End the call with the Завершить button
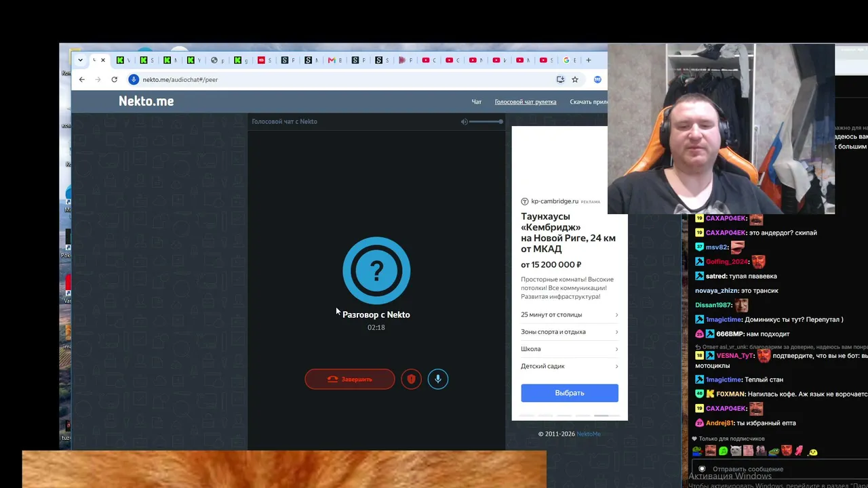The height and width of the screenshot is (488, 868). (350, 379)
